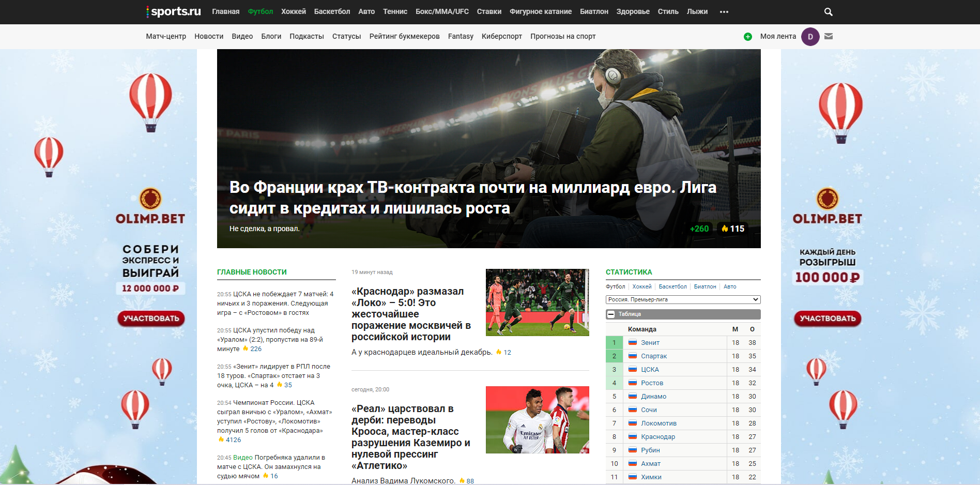The image size is (980, 485).
Task: Open the Реал vs Атлетико photo thumbnail
Action: pos(538,420)
